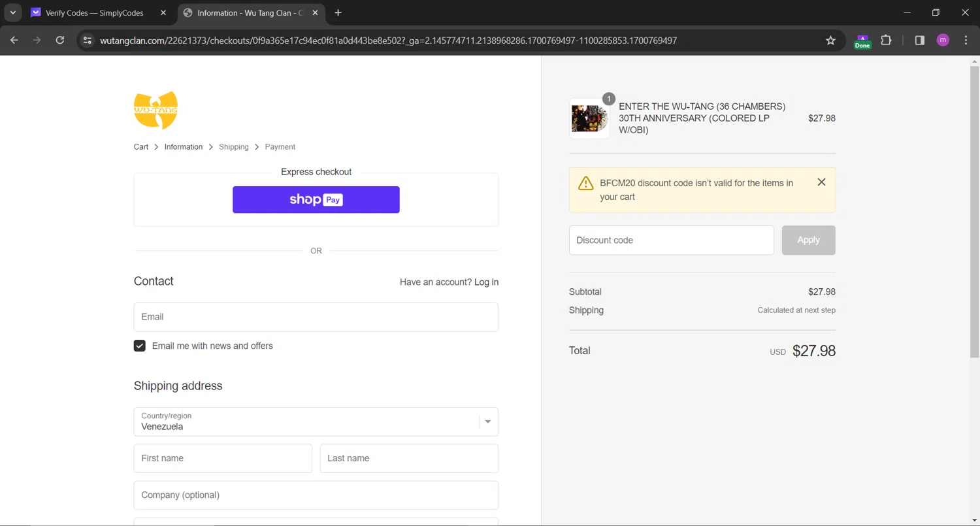Viewport: 980px width, 526px height.
Task: Open the Chrome profile avatar
Action: (943, 41)
